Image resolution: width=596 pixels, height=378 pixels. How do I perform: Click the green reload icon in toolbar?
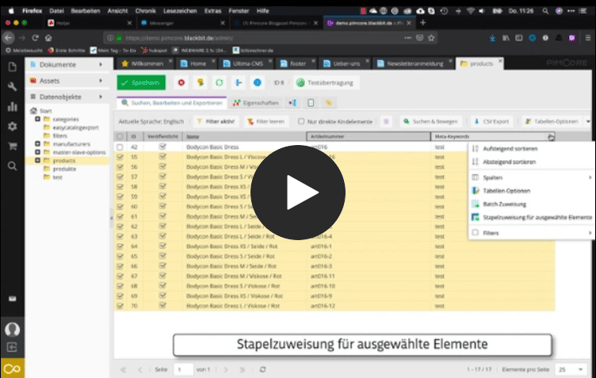[x=219, y=83]
